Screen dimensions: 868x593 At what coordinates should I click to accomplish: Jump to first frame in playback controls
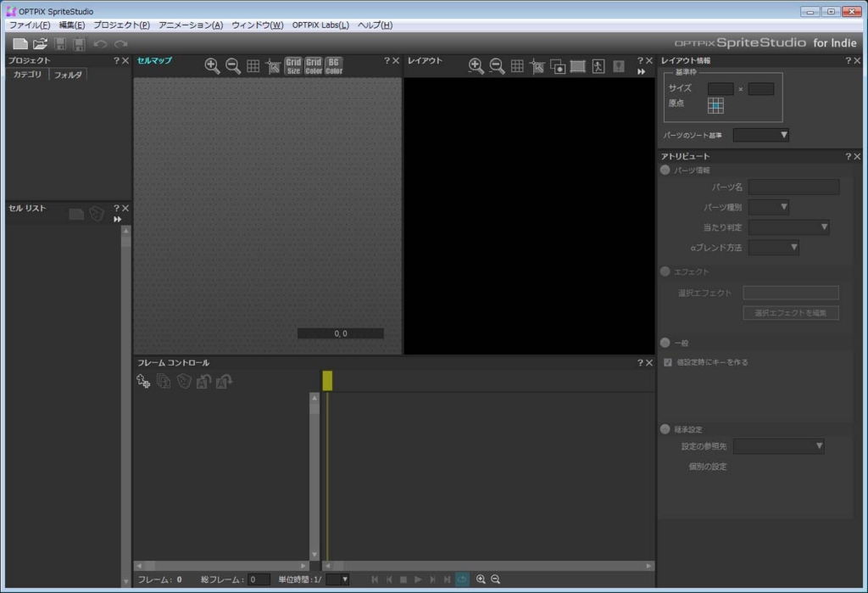tap(375, 579)
